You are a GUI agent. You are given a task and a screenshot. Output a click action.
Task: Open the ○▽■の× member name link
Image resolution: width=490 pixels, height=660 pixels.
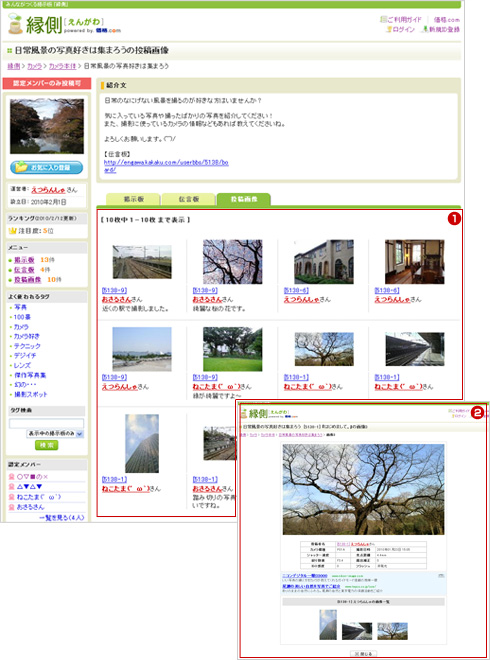[32, 476]
